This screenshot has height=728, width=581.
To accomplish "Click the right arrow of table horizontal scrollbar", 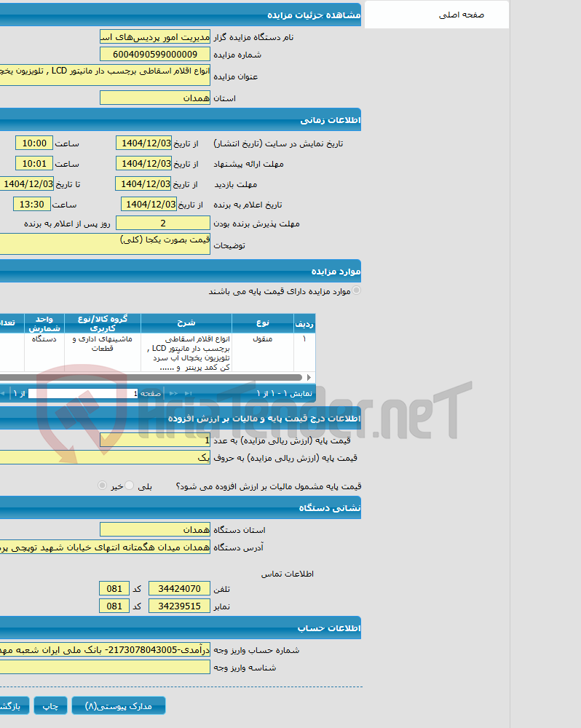I will (x=309, y=377).
